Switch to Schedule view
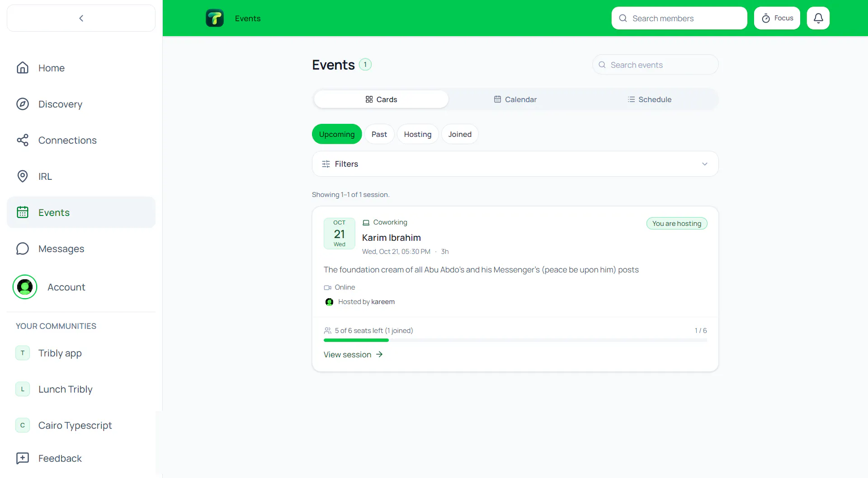The image size is (868, 478). pyautogui.click(x=649, y=99)
